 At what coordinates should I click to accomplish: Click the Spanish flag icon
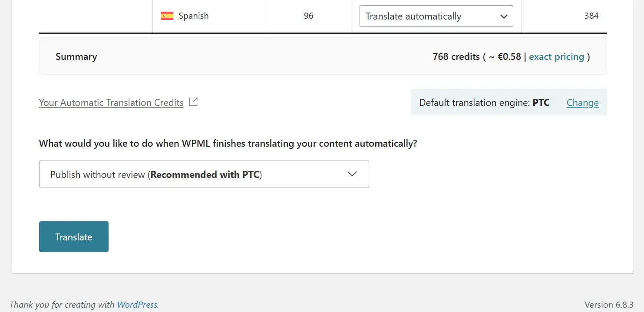tap(166, 16)
